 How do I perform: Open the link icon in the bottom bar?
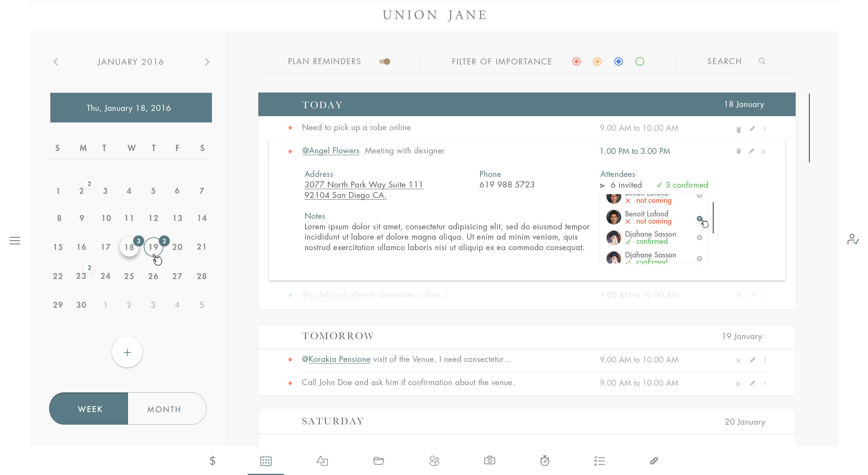pyautogui.click(x=654, y=461)
